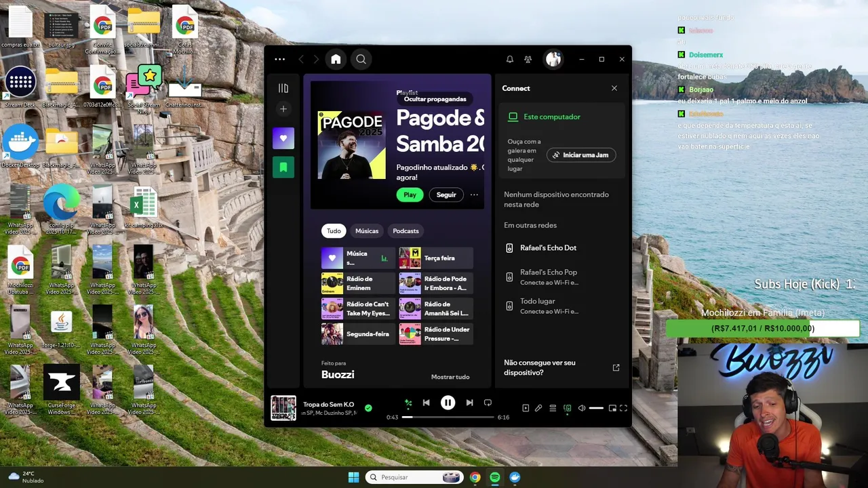The height and width of the screenshot is (488, 868).
Task: Expand Your Library sidebar
Action: coord(283,88)
